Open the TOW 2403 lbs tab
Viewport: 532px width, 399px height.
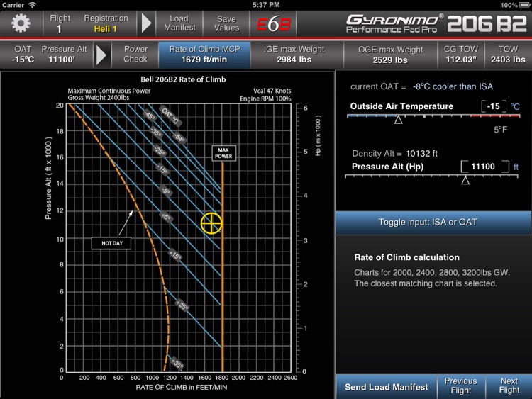[x=508, y=55]
